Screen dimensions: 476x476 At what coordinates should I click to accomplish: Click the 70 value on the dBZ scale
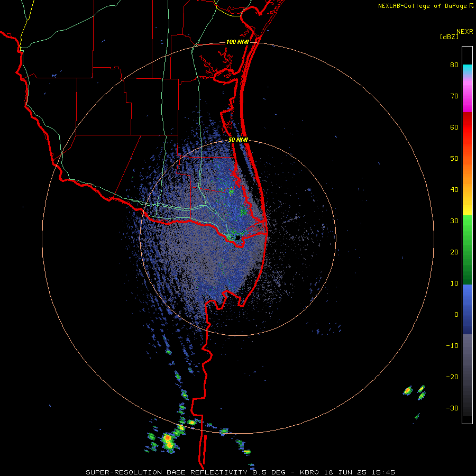click(x=454, y=96)
